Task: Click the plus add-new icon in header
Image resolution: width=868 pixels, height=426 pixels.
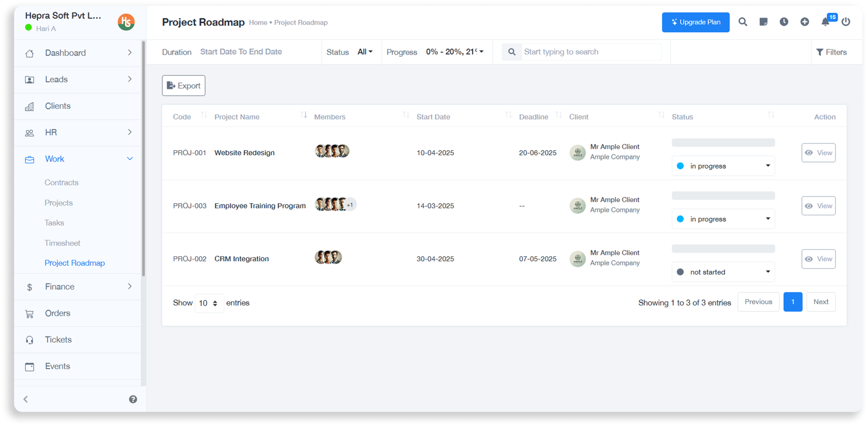Action: (x=804, y=22)
